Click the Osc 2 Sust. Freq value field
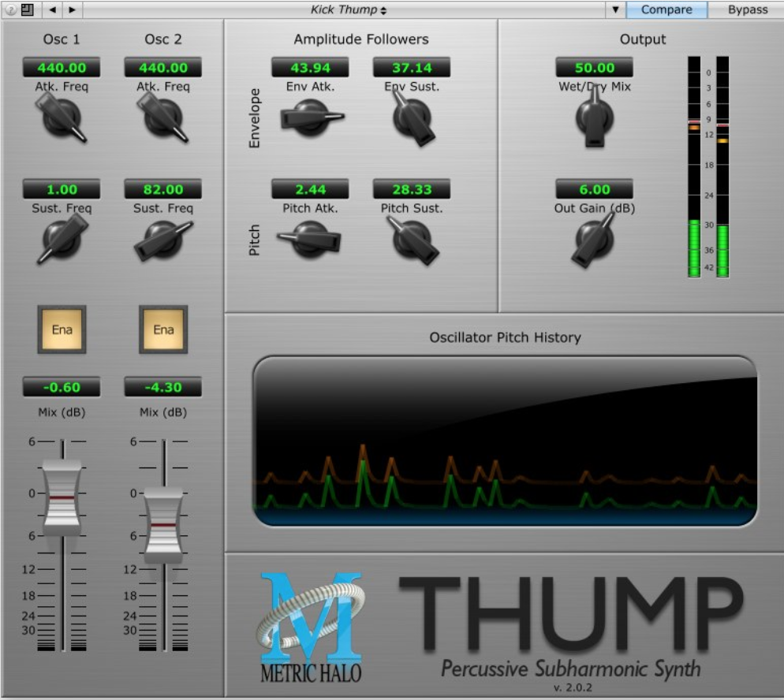 coord(163,189)
